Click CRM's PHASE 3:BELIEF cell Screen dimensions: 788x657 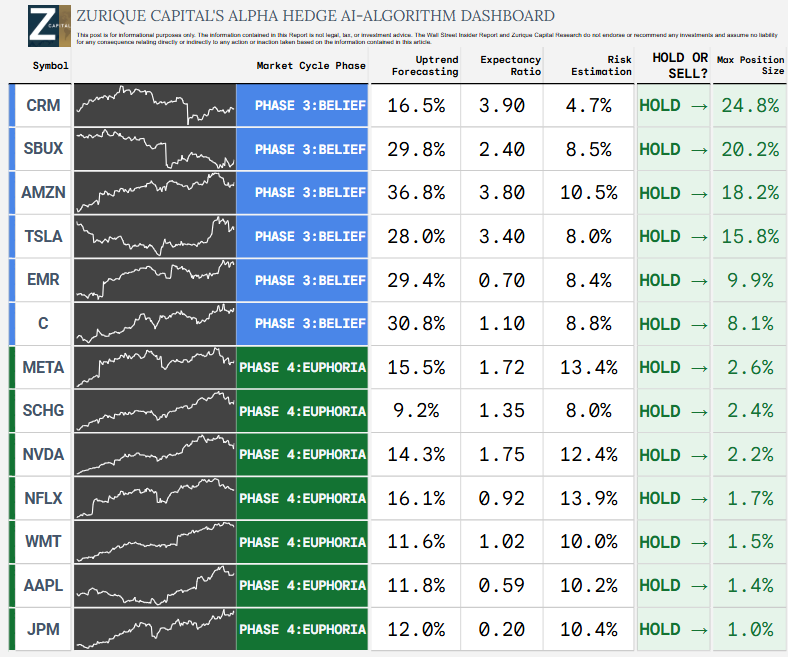(x=302, y=105)
